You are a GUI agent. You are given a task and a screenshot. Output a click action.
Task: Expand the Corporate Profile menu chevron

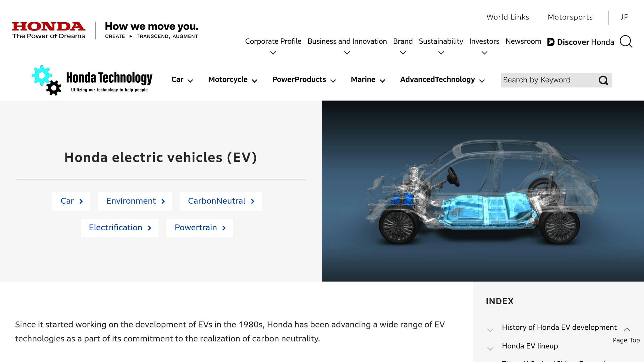273,53
